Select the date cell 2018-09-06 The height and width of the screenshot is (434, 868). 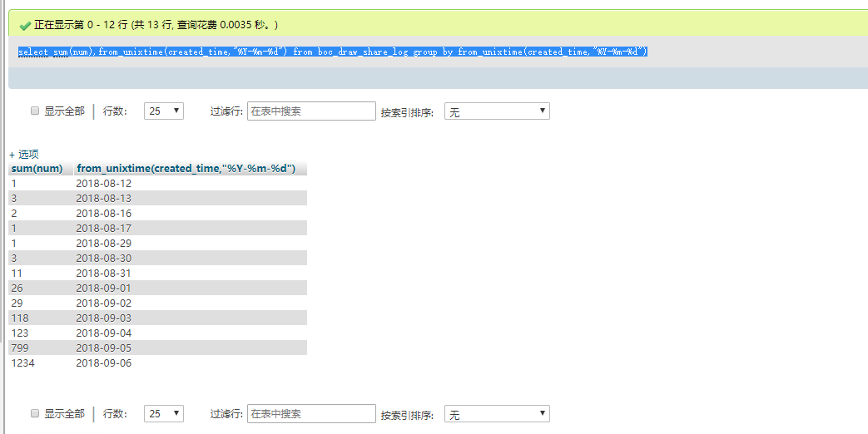[x=104, y=362]
